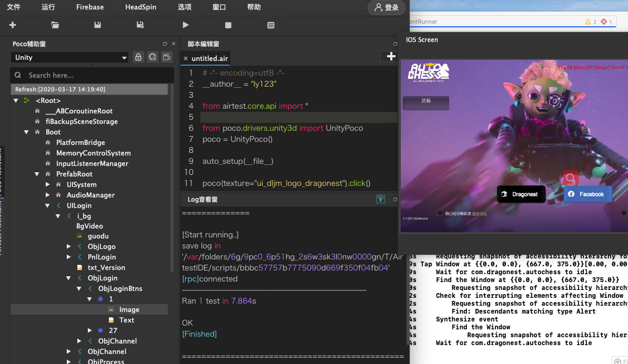Click the yellow warning count icon in Xcode

588,22
